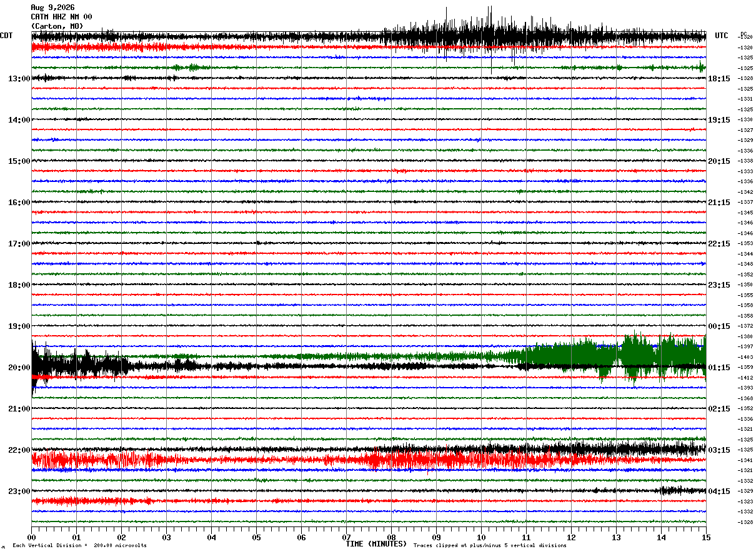The image size is (756, 554).
Task: Click the -1403 DC offset value
Action: coord(745,357)
